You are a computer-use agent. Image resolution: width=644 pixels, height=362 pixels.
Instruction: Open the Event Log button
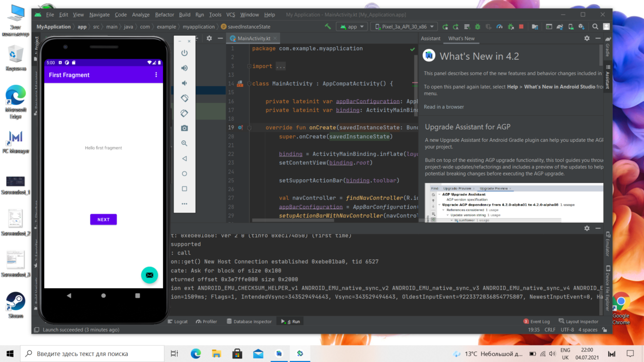click(x=536, y=321)
